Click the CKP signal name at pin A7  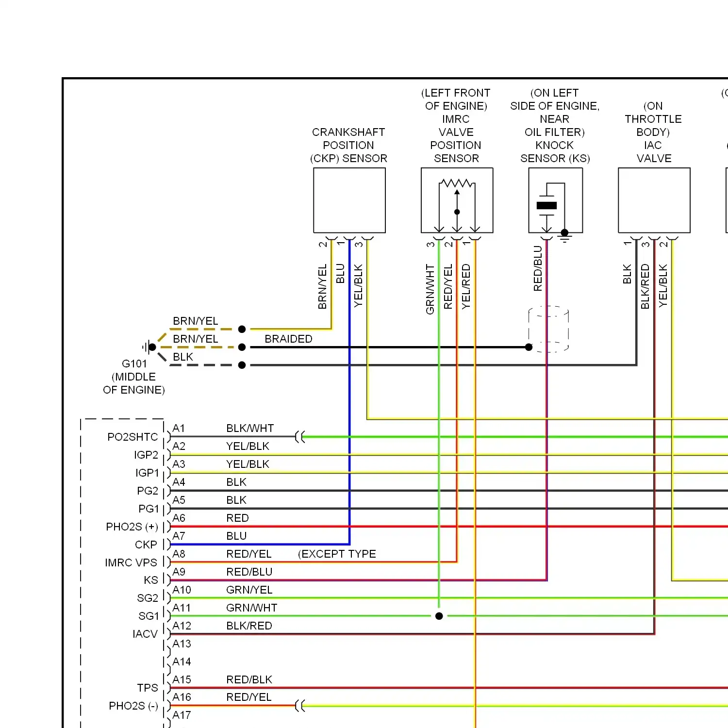tap(146, 545)
